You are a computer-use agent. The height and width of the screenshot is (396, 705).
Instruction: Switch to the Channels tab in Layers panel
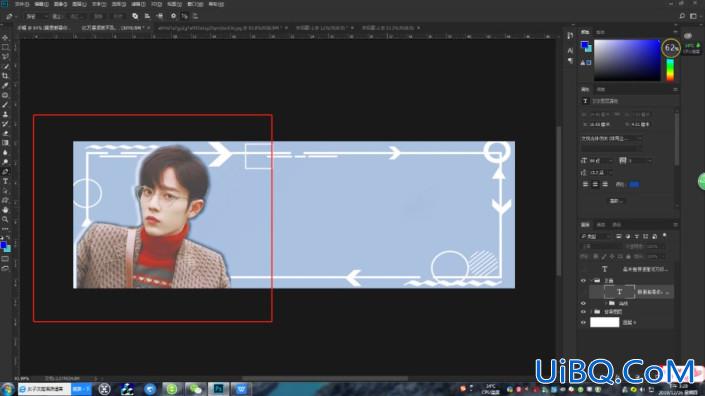point(601,225)
